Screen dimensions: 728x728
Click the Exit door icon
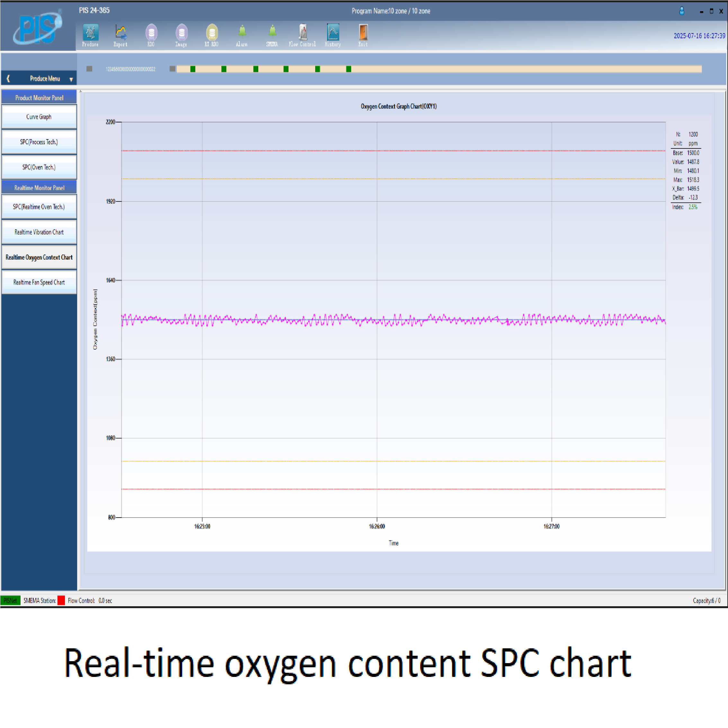pyautogui.click(x=363, y=33)
